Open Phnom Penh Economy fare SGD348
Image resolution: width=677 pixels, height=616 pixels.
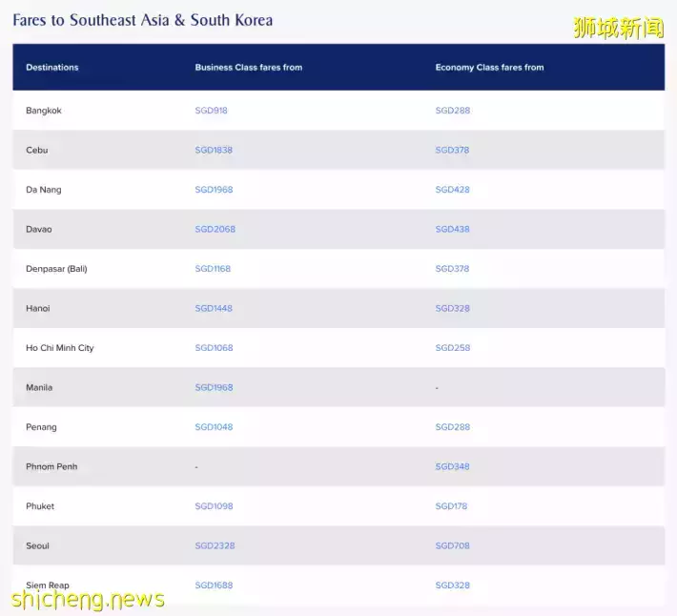[453, 466]
